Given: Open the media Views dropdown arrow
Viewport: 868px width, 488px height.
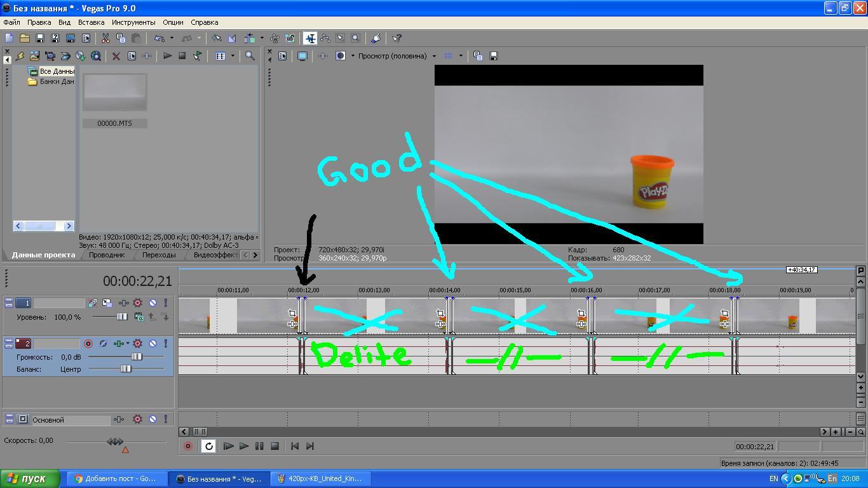Looking at the screenshot, I should pos(233,56).
